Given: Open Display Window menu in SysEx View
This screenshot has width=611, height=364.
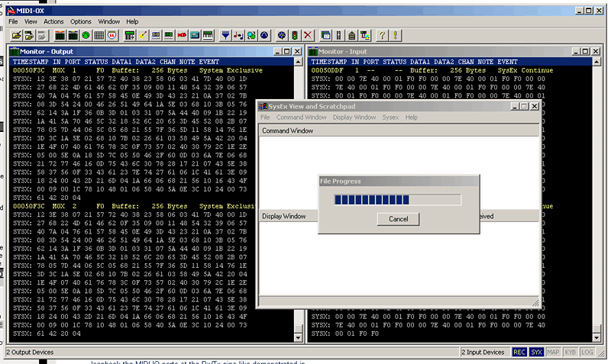Looking at the screenshot, I should click(354, 118).
